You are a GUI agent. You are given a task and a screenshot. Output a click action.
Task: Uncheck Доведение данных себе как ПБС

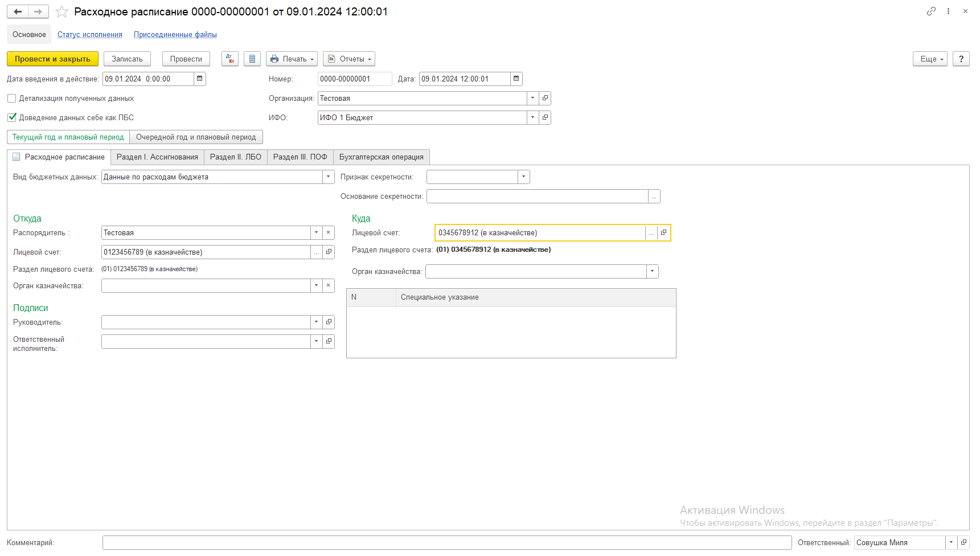pyautogui.click(x=11, y=117)
